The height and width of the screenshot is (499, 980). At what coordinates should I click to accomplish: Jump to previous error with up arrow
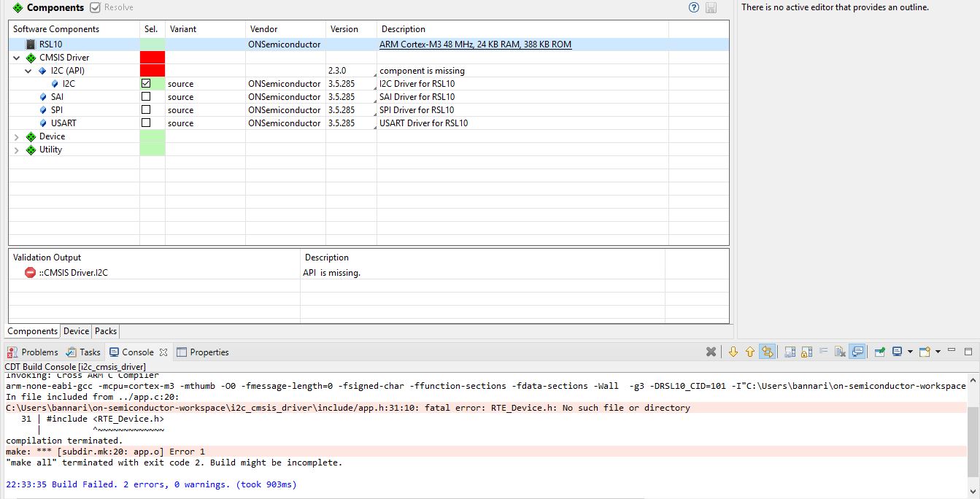[750, 352]
